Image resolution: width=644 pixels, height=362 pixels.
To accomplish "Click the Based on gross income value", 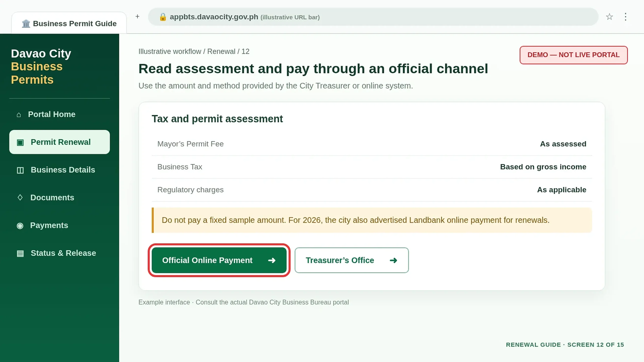I will point(543,167).
